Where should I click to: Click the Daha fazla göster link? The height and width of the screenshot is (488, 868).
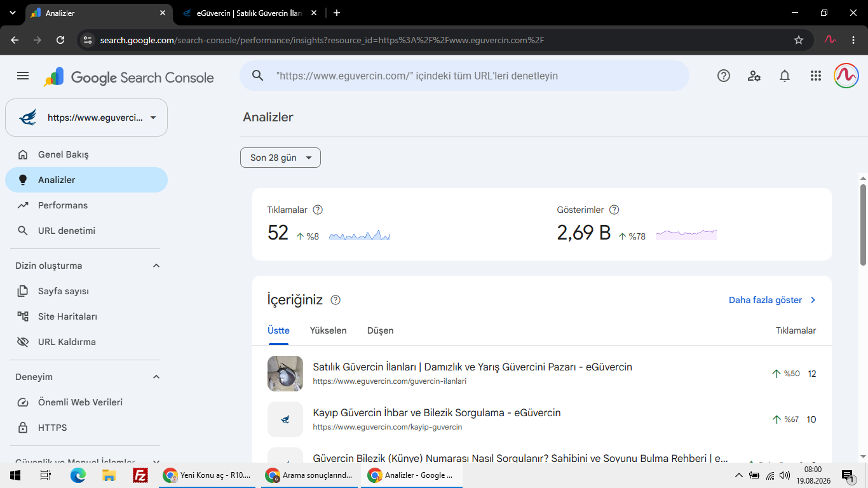pos(772,300)
